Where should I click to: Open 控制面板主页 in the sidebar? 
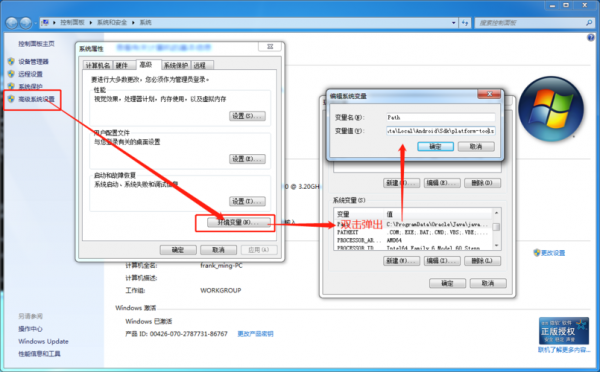pos(36,44)
